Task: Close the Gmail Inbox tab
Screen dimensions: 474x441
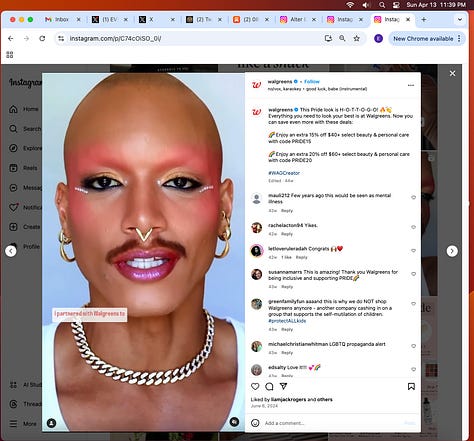Action: click(79, 20)
